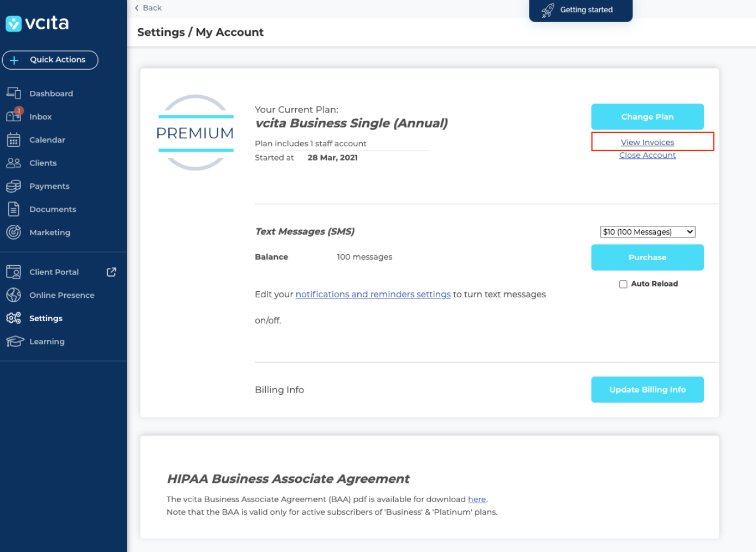This screenshot has width=756, height=552.
Task: Enable the Auto Reload checkbox
Action: coord(623,284)
